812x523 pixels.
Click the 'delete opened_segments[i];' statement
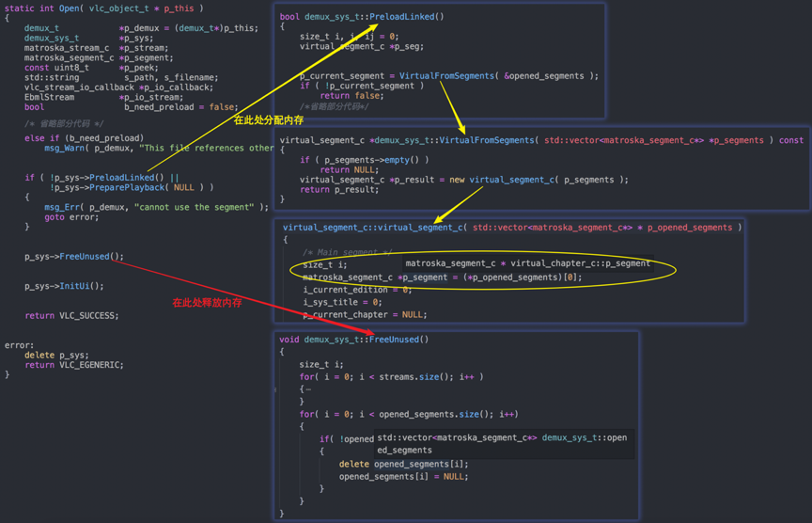click(403, 464)
